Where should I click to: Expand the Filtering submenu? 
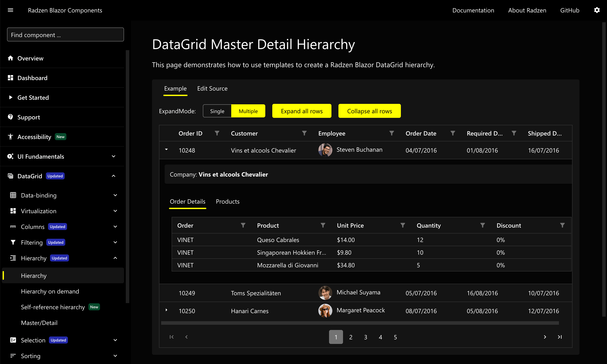(x=115, y=242)
